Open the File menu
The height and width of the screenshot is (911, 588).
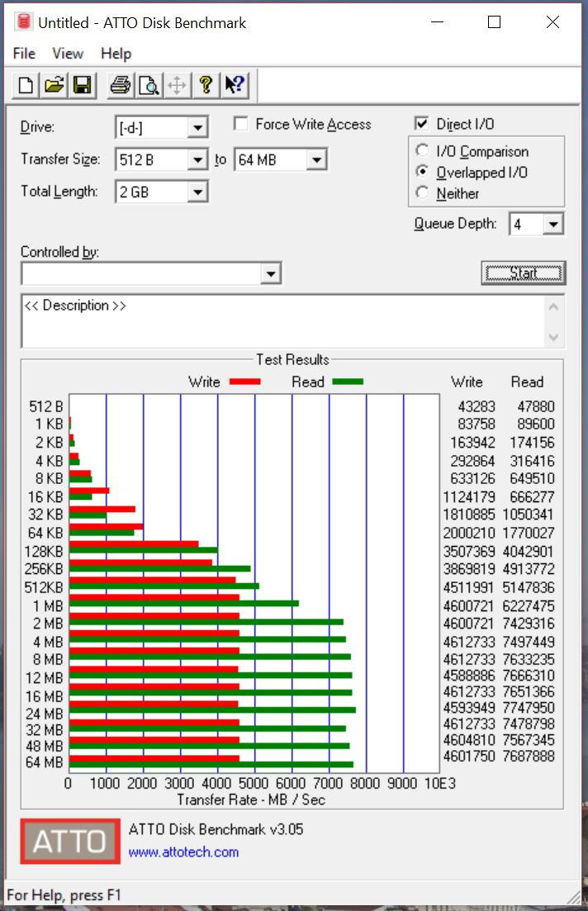(x=24, y=54)
